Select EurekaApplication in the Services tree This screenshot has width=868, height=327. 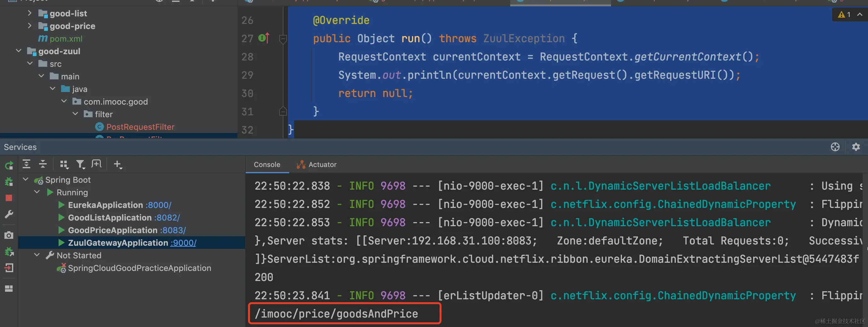[x=106, y=205]
